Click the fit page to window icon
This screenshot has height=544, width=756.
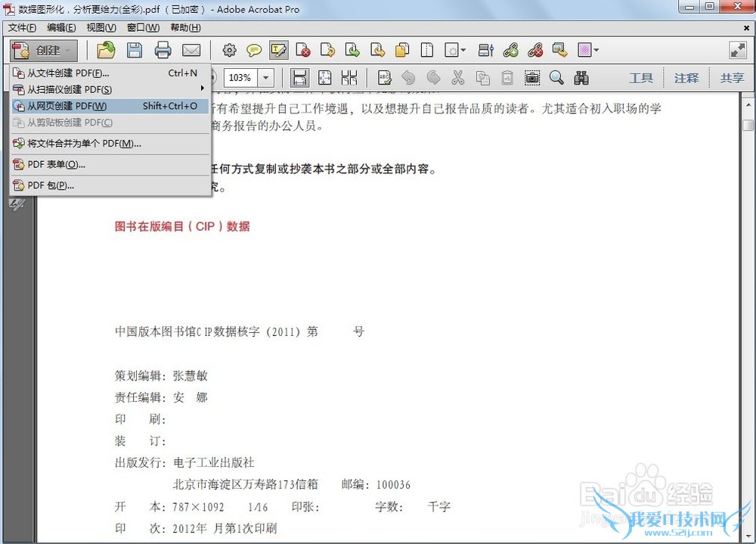[324, 78]
